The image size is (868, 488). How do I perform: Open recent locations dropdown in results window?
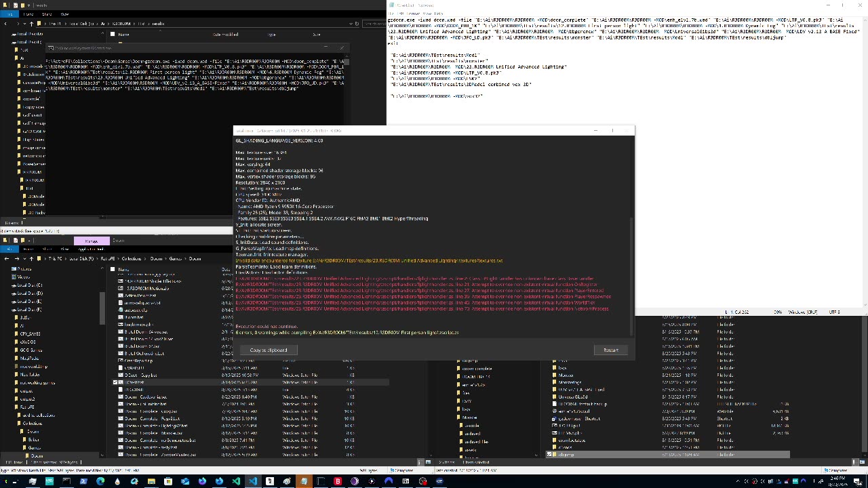24,24
